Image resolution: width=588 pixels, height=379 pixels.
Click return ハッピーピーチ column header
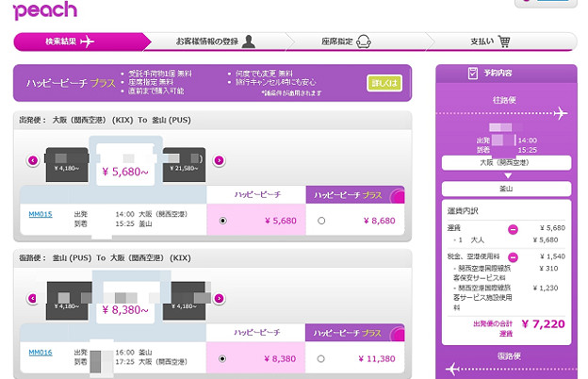256,333
